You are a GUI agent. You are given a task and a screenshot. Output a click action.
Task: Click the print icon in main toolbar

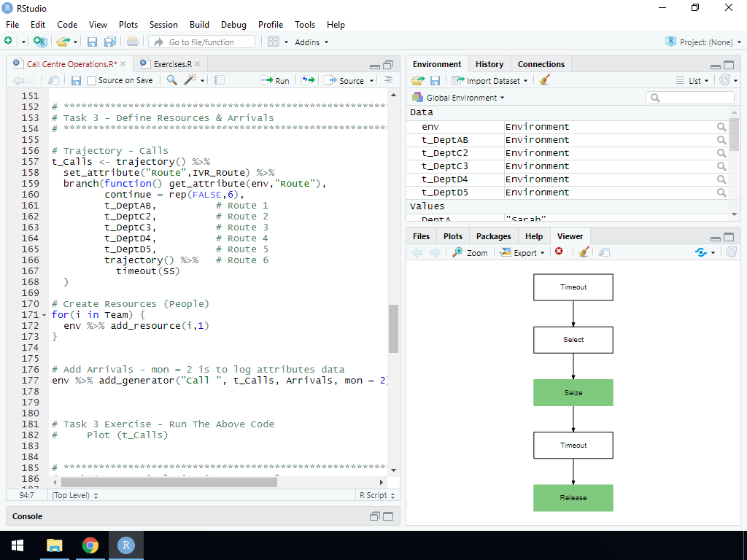(132, 42)
